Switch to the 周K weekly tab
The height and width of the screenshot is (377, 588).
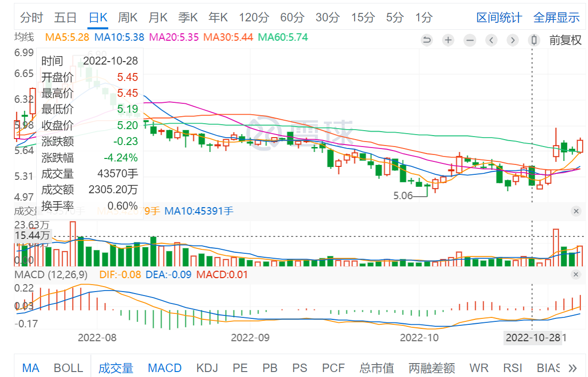[128, 18]
